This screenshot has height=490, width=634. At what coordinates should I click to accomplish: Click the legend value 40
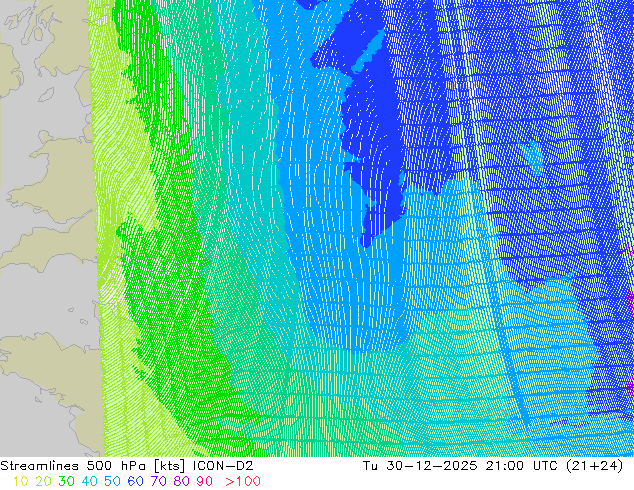click(89, 481)
